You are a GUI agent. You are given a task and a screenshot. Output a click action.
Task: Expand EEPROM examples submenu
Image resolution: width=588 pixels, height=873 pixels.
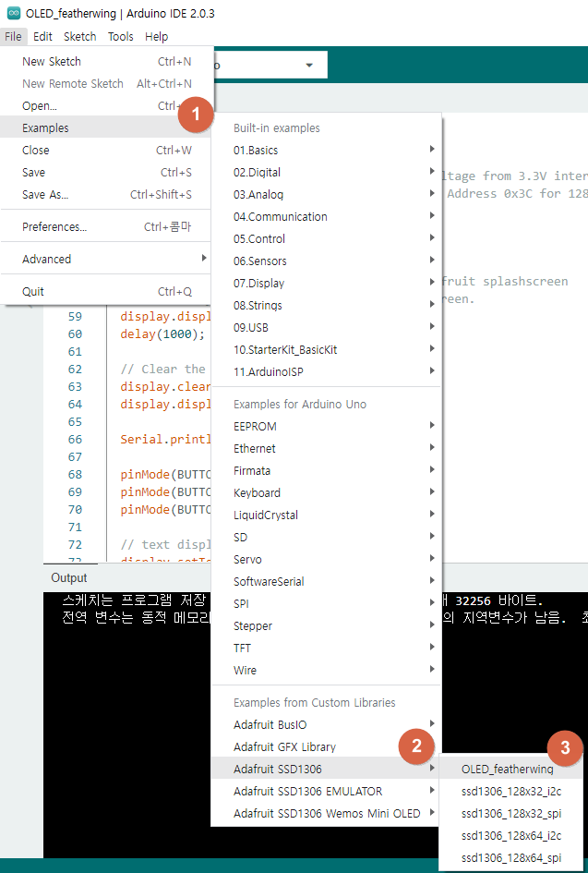[327, 427]
